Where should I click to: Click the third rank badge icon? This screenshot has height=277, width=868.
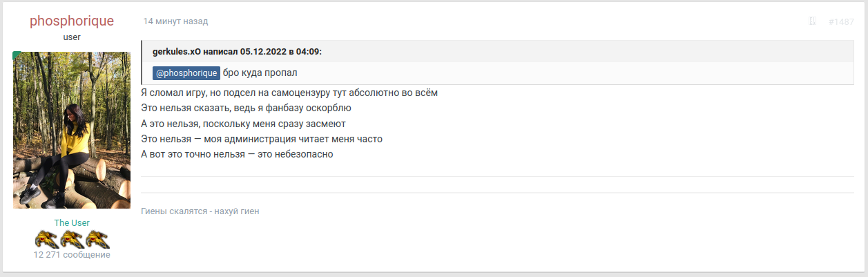(97, 239)
